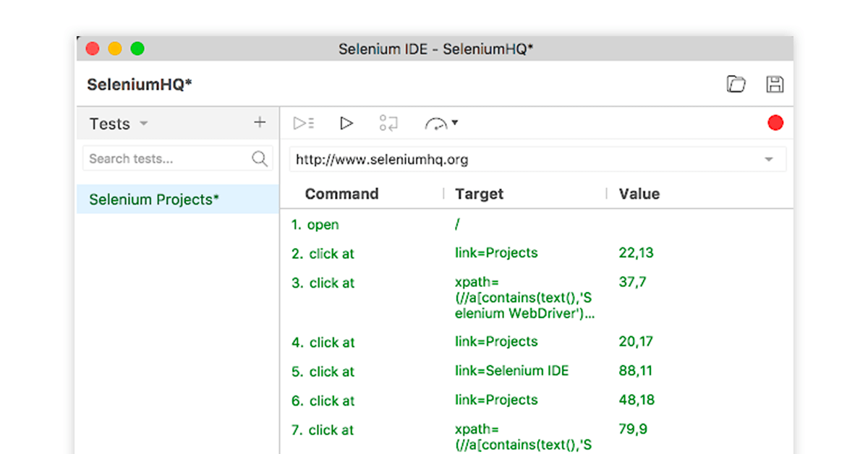Image resolution: width=868 pixels, height=454 pixels.
Task: Click target link=Projects in step 6
Action: [496, 400]
